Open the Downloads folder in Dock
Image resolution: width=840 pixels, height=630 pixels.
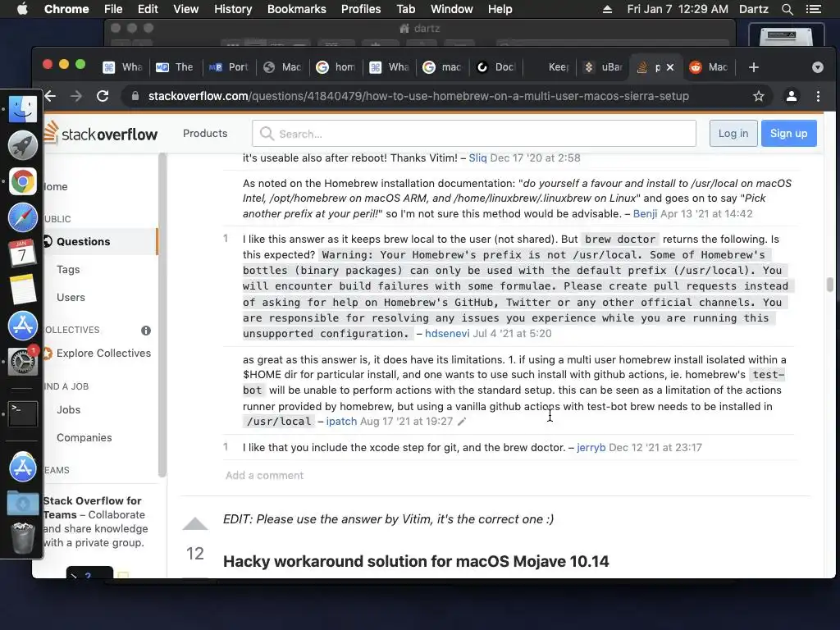22,503
